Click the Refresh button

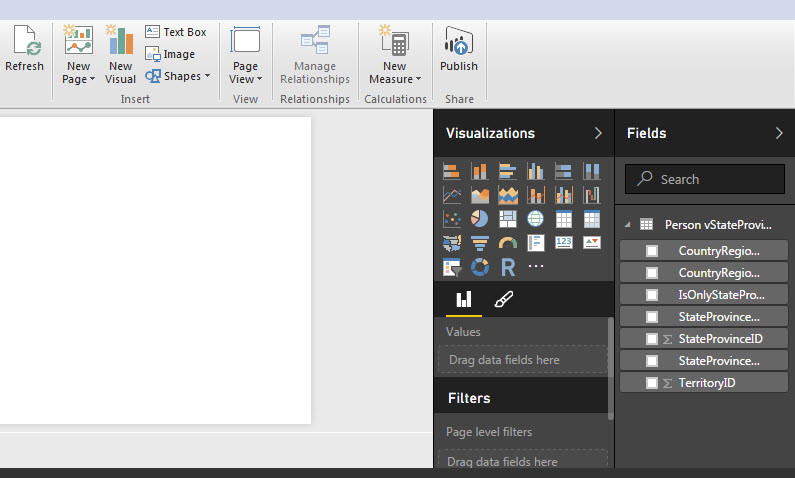point(24,49)
